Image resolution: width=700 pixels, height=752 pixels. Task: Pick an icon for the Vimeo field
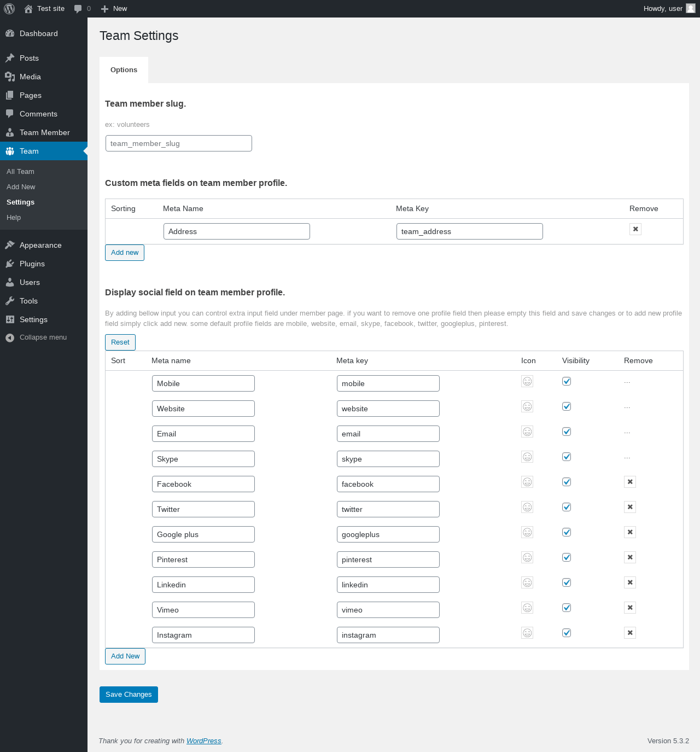tap(527, 608)
